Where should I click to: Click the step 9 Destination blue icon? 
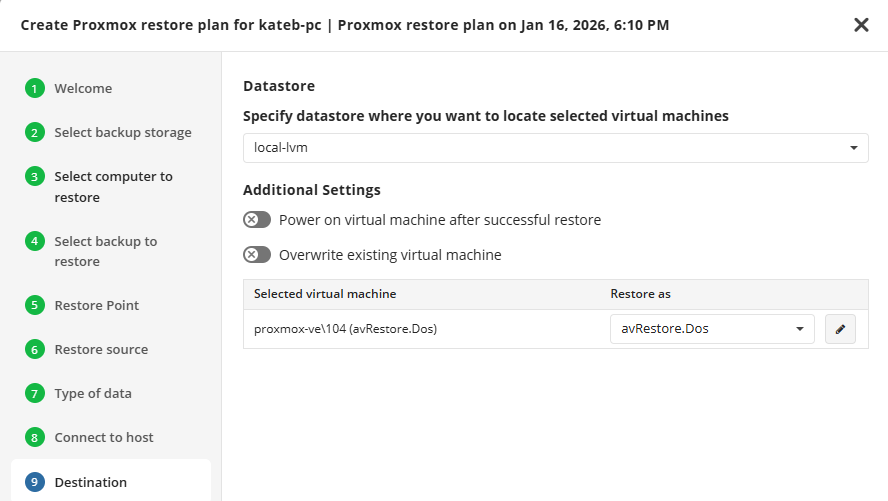pyautogui.click(x=35, y=483)
